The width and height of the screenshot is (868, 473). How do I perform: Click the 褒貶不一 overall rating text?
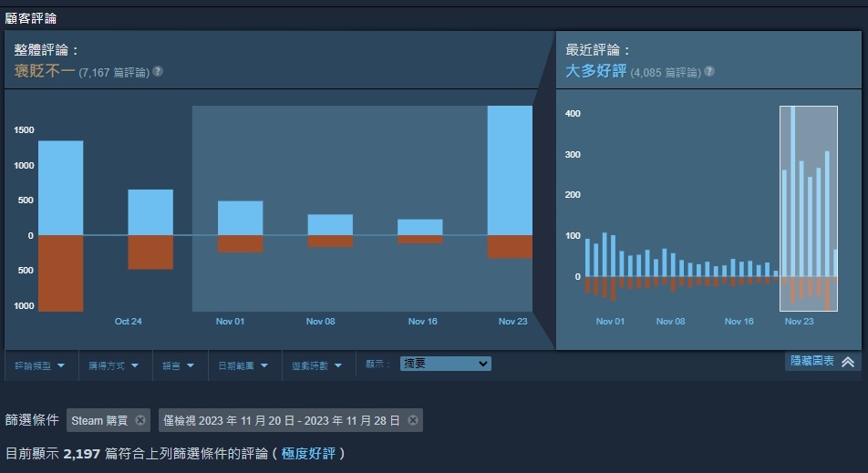pos(45,71)
